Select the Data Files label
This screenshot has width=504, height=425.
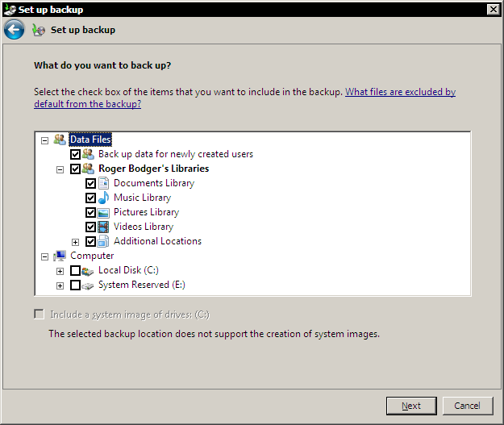point(90,140)
